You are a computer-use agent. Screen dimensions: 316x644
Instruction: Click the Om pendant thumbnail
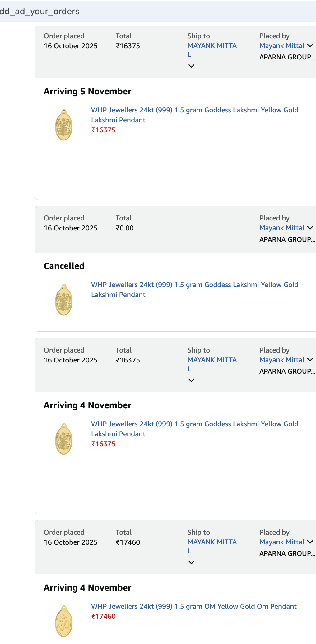[64, 621]
